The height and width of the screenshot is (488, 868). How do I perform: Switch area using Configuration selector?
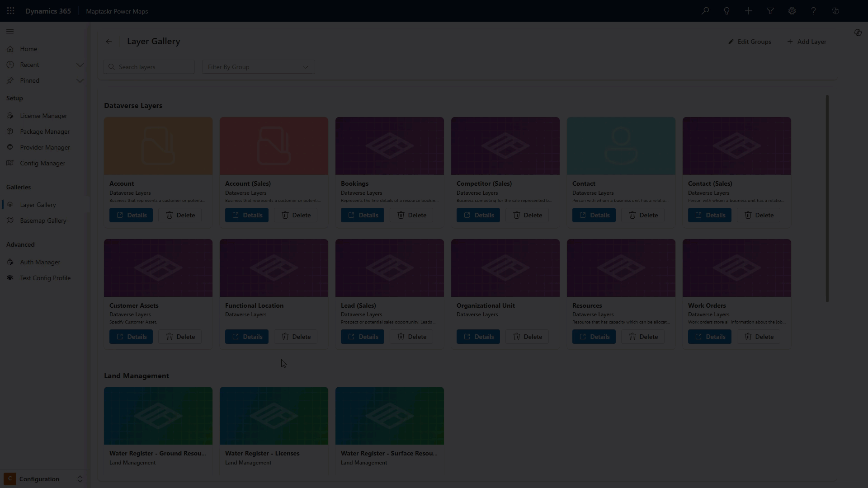[x=43, y=479]
